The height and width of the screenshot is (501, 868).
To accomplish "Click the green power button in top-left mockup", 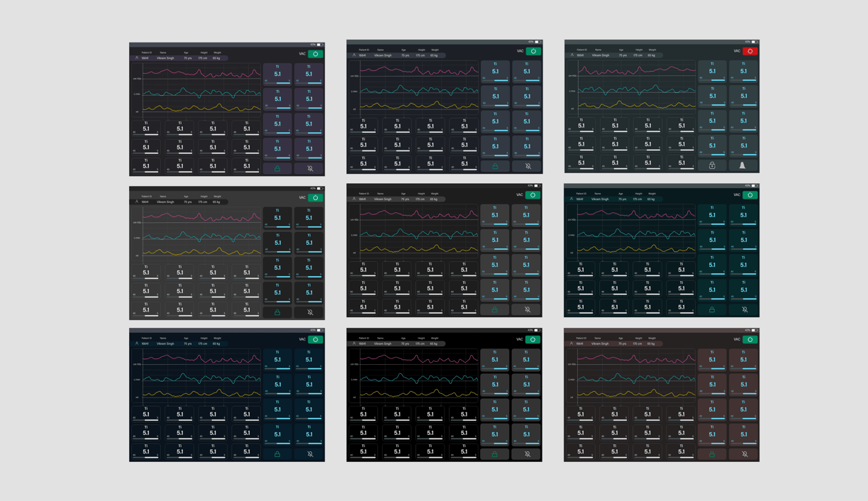I will point(315,54).
